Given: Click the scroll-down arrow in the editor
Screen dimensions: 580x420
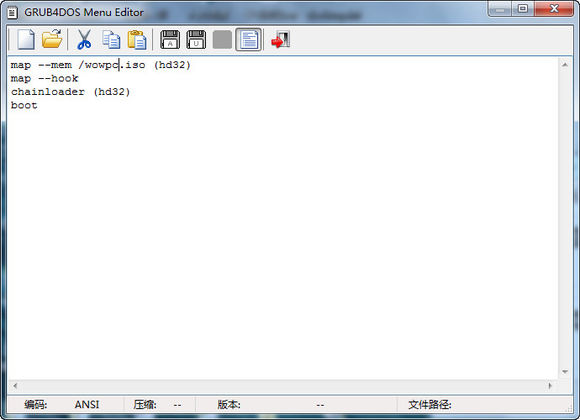Looking at the screenshot, I should [565, 372].
